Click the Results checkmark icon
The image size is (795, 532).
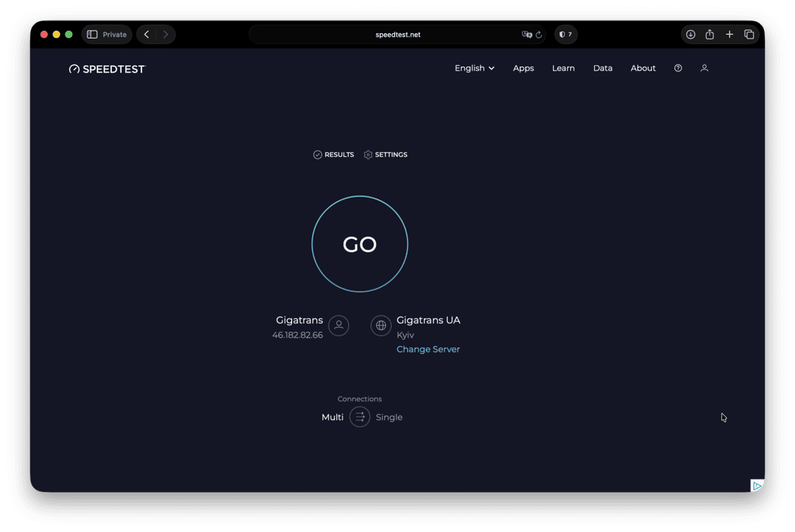click(317, 154)
